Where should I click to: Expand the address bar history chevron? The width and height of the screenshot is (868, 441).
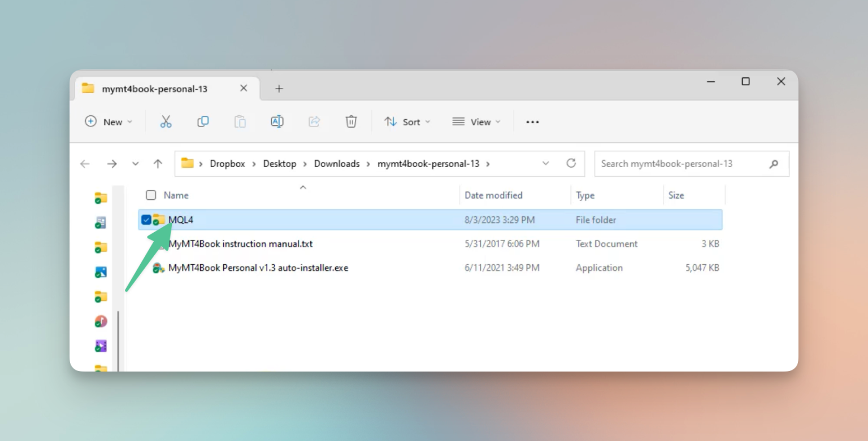545,163
